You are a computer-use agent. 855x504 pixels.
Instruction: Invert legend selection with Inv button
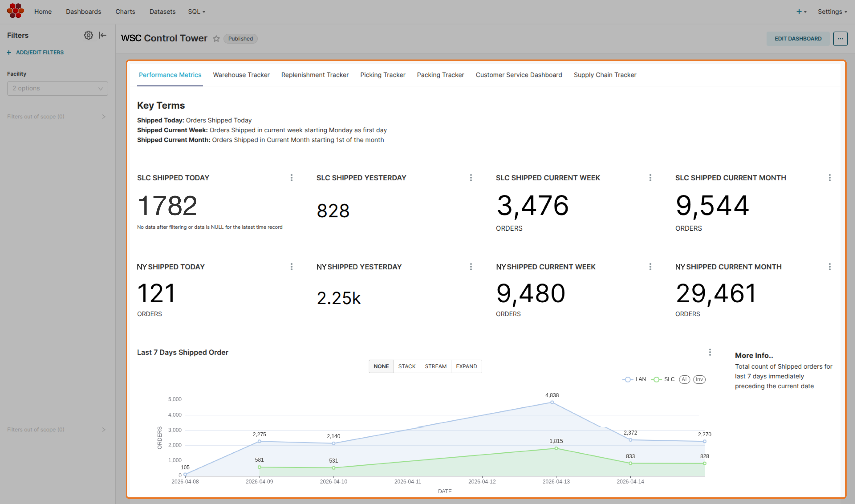point(699,379)
